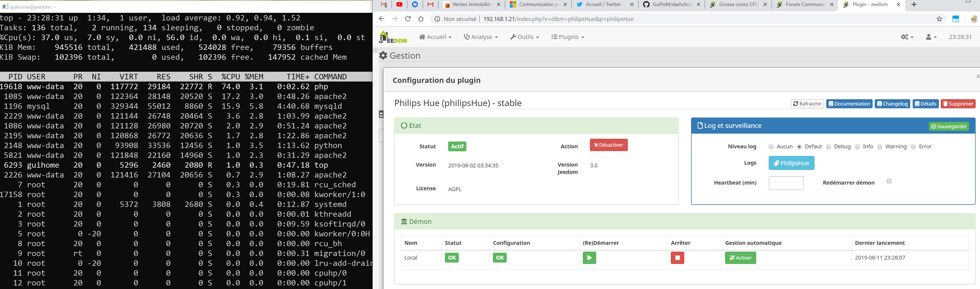Open the browser profile avatar
980x289 pixels.
tap(975, 19)
